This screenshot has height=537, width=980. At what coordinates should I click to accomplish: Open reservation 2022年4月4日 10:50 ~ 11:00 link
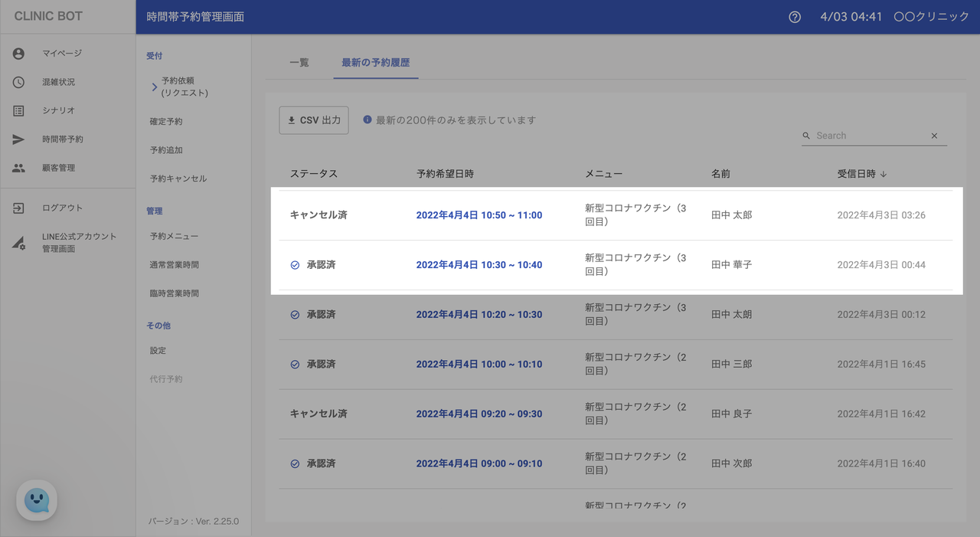[x=479, y=215]
